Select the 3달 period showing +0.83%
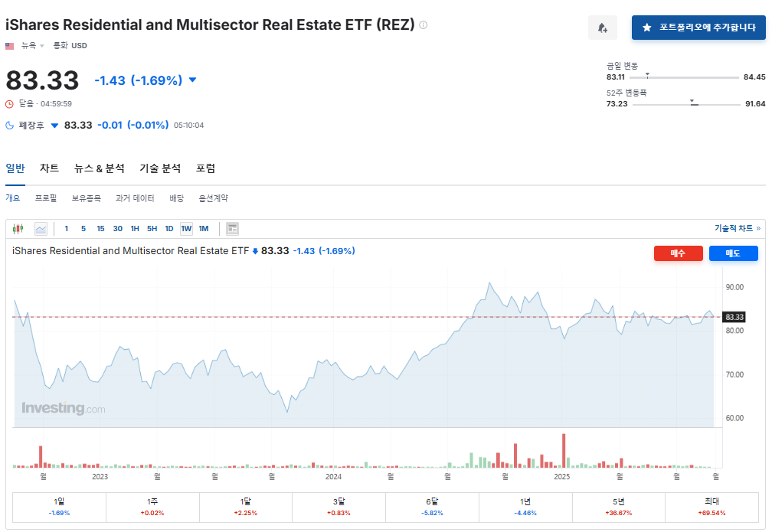This screenshot has width=772, height=532. click(x=339, y=507)
